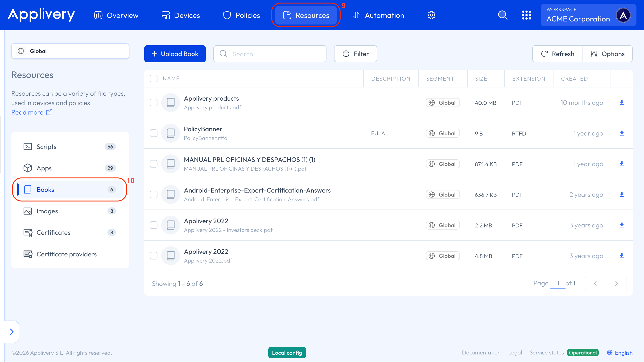This screenshot has width=644, height=362.
Task: Click the Filter button
Action: (355, 54)
